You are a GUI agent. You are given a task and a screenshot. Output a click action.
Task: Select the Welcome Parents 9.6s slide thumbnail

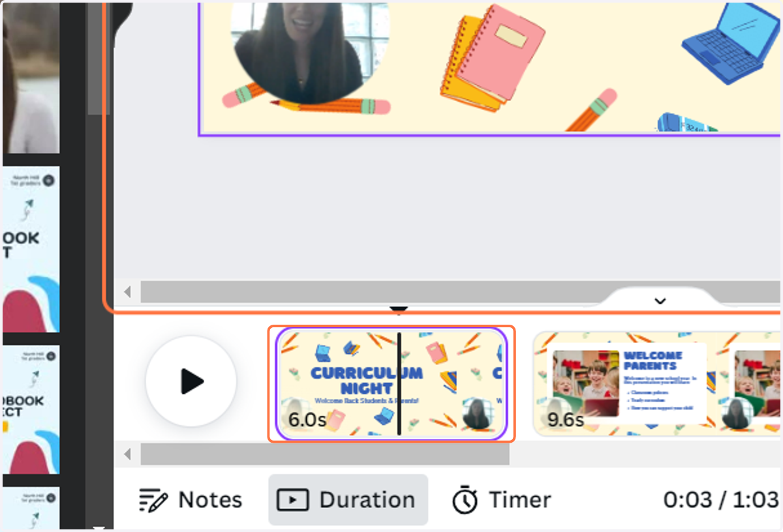[x=657, y=384]
